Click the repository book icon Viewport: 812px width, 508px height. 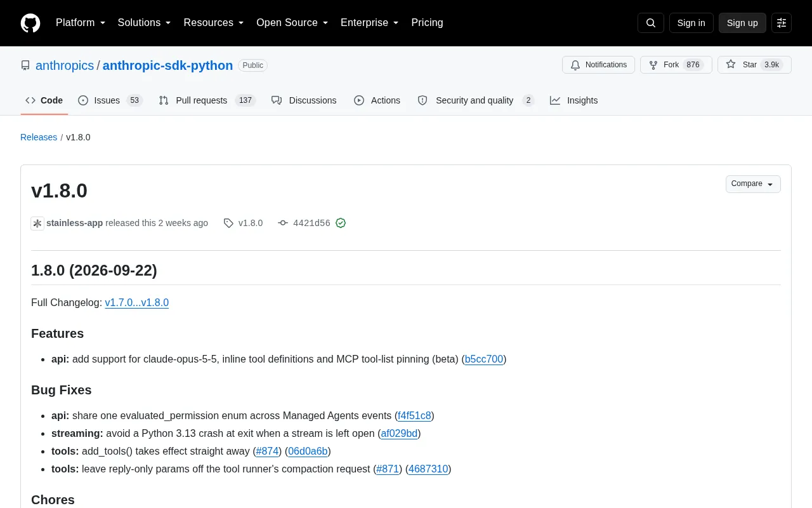(x=25, y=65)
